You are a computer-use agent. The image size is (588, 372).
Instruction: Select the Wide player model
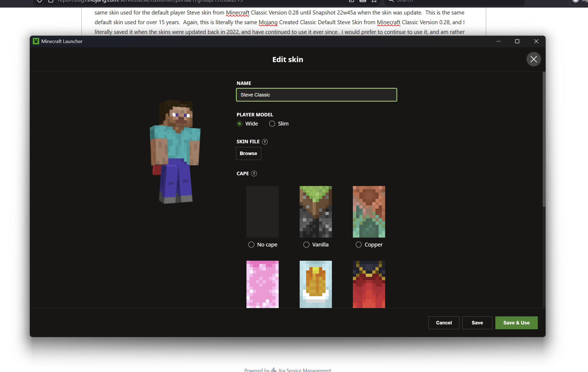239,124
